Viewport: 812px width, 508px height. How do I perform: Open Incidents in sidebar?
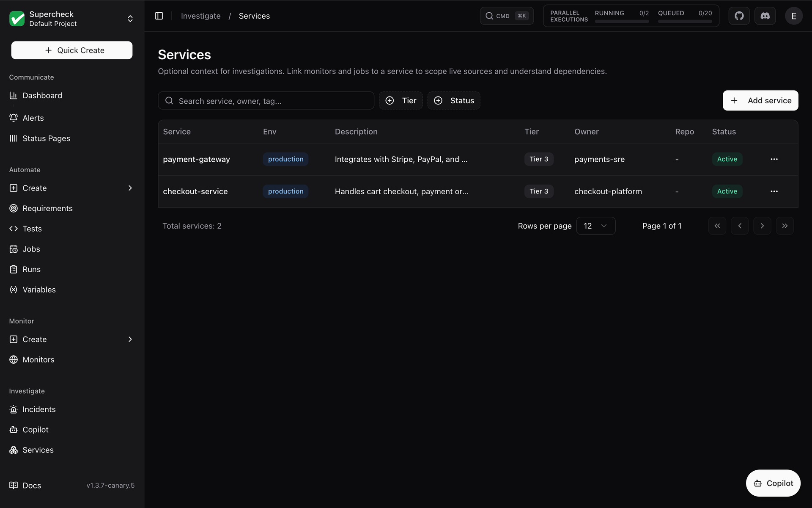(71, 409)
